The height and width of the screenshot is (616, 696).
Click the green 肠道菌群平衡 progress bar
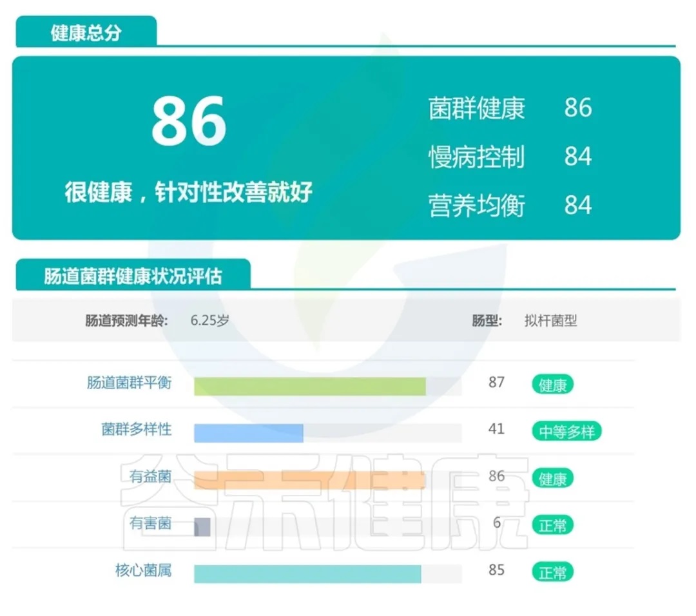click(309, 386)
